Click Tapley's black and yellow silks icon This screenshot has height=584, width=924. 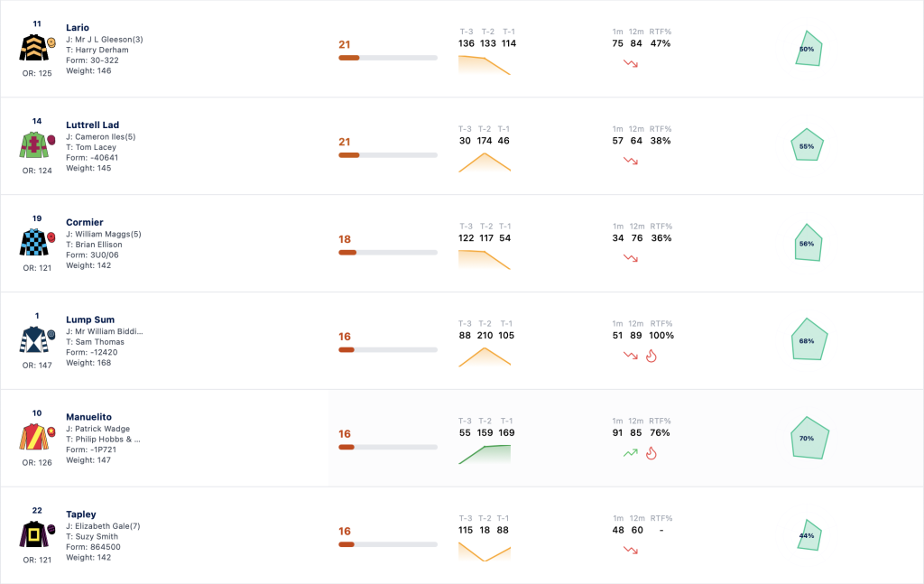click(x=33, y=534)
